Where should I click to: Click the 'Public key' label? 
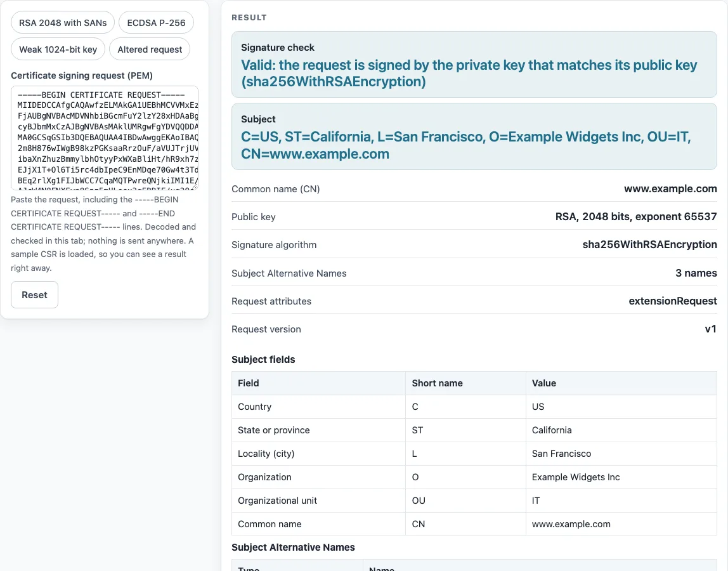(x=254, y=216)
